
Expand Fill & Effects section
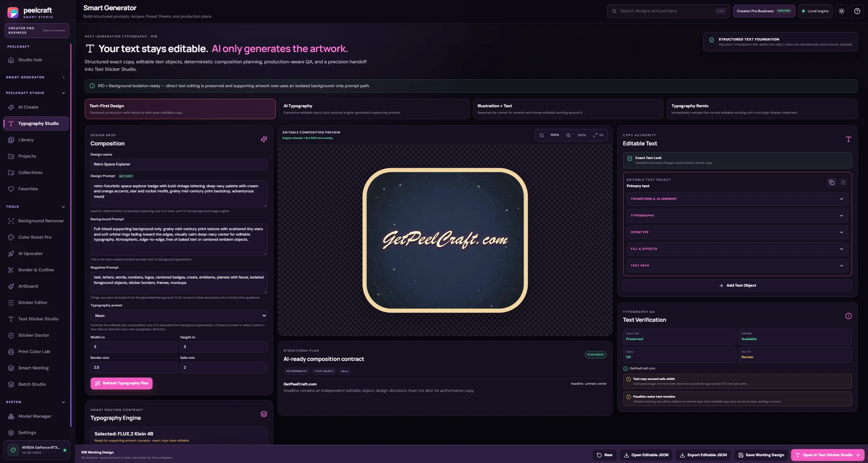click(737, 249)
